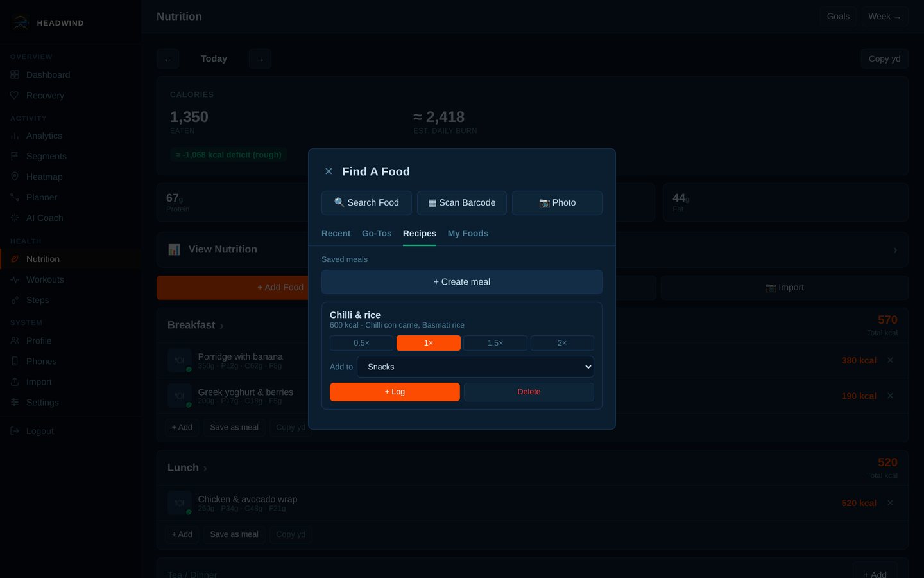The image size is (924, 578).
Task: Click + Add under Breakfast
Action: [182, 427]
